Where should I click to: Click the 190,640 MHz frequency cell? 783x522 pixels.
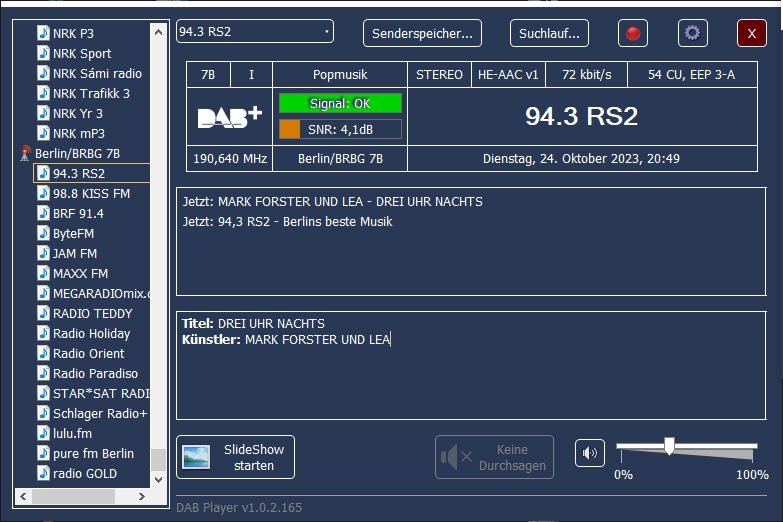tap(230, 159)
